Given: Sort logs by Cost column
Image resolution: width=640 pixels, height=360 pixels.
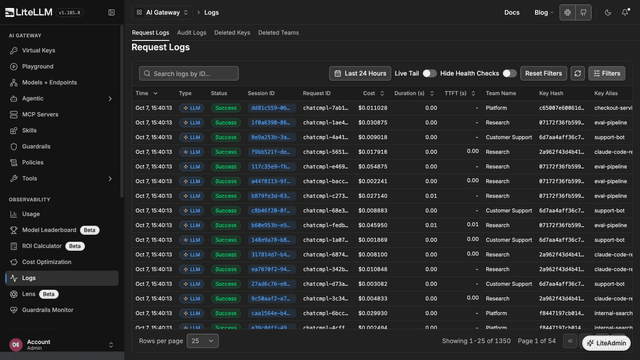Looking at the screenshot, I should point(373,93).
